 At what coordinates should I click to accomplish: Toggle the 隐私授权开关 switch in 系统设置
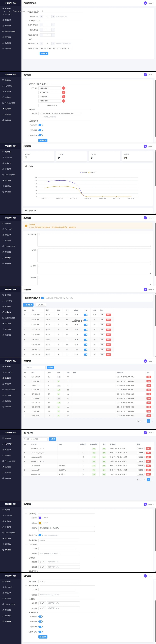pos(41,535)
